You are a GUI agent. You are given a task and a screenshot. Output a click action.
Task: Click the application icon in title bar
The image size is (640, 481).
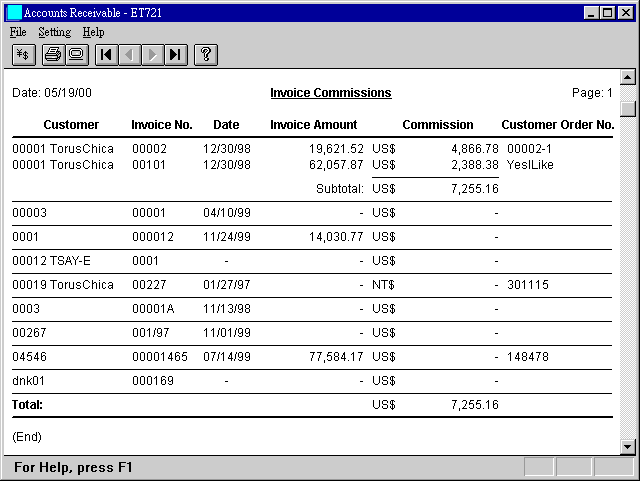click(13, 12)
